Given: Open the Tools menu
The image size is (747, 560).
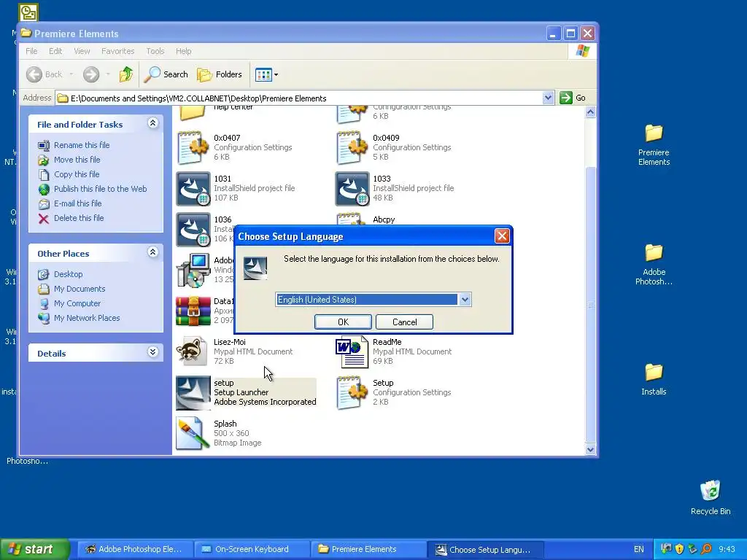Looking at the screenshot, I should pyautogui.click(x=155, y=51).
